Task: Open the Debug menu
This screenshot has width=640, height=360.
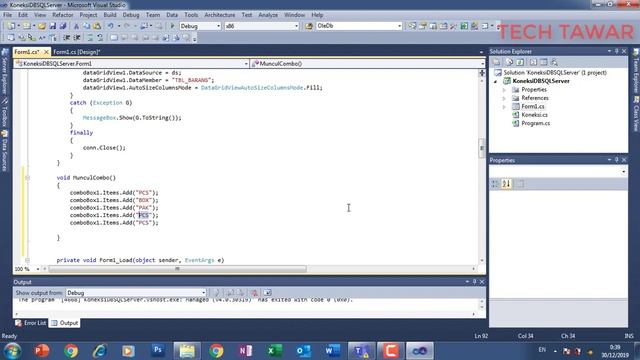Action: point(131,15)
